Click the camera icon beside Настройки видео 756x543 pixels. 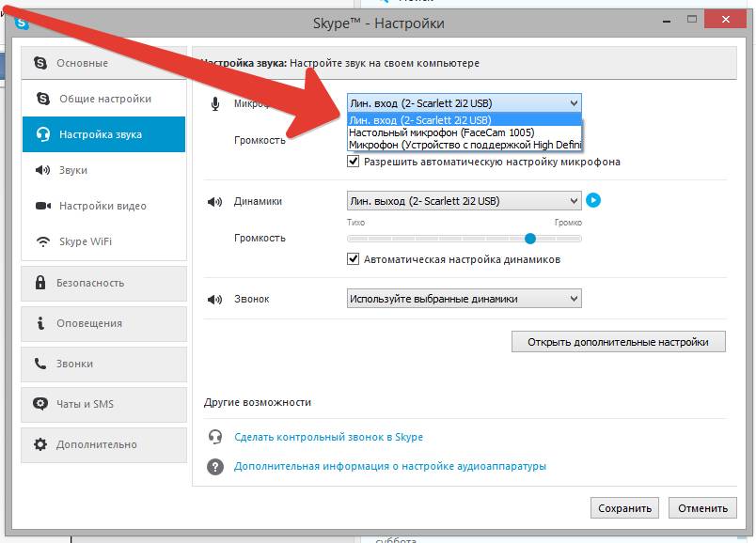pos(43,206)
